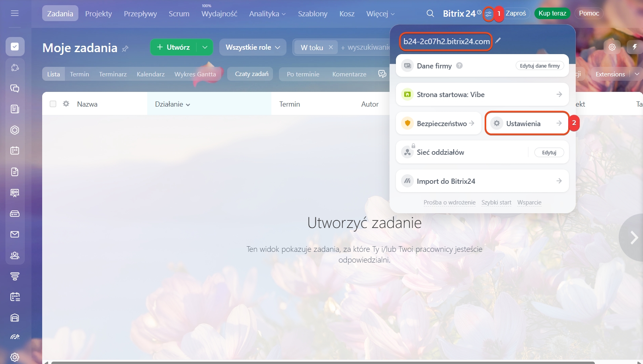Expand the side panel with right chevron

[x=633, y=237]
